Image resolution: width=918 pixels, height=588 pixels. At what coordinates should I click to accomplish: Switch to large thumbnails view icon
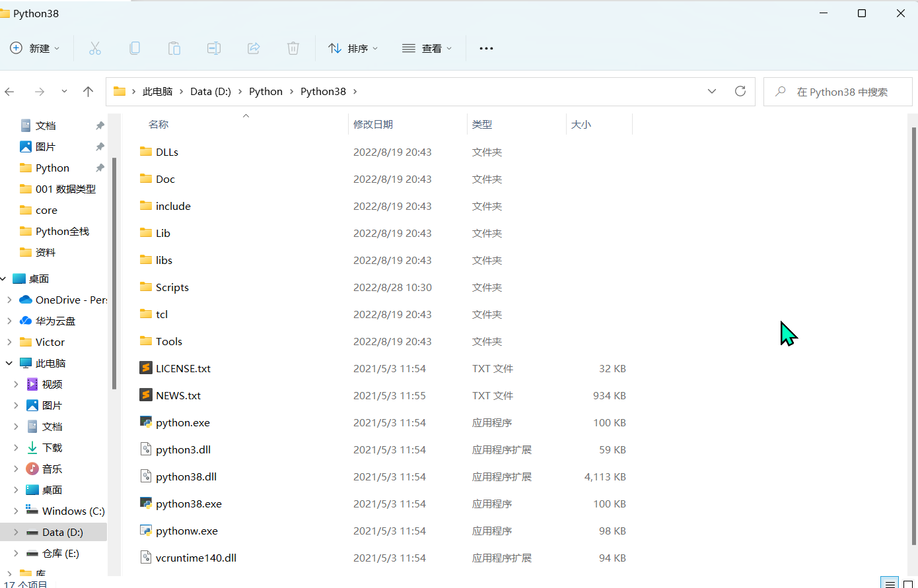[908, 584]
